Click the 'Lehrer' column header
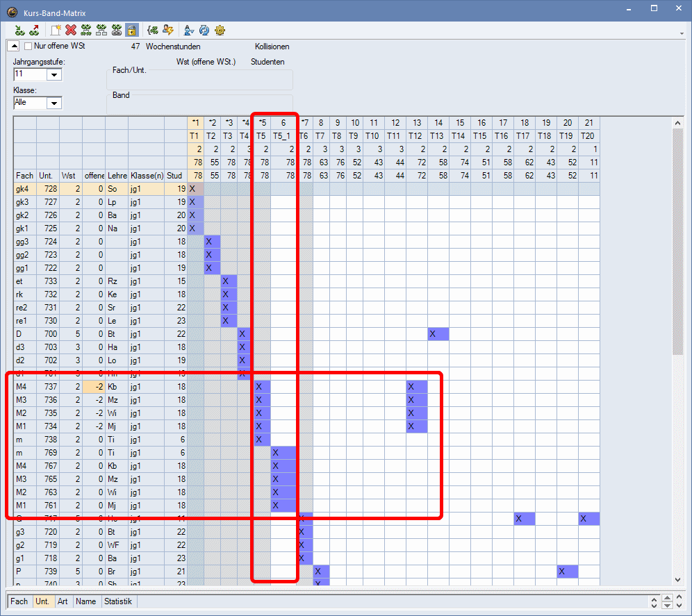This screenshot has height=616, width=692. (117, 176)
